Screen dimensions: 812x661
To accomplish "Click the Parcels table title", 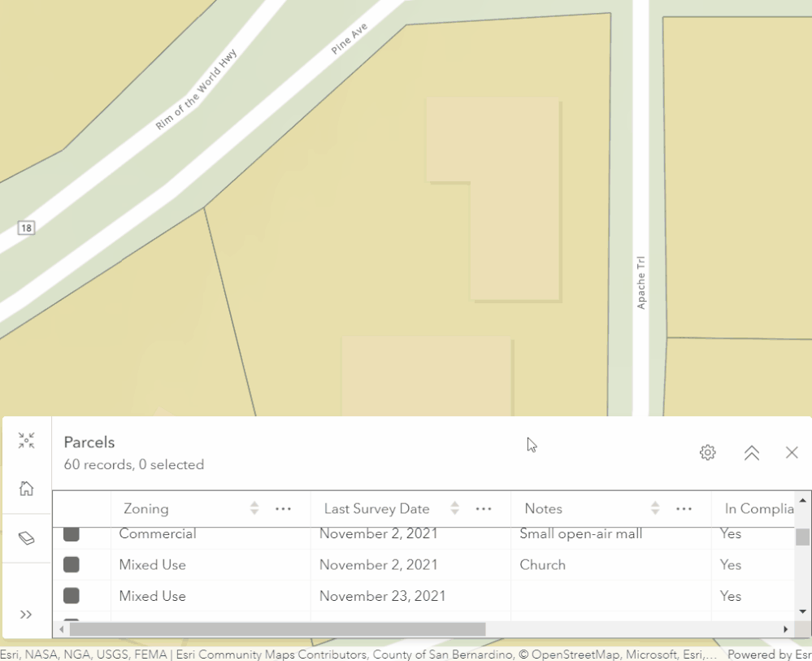I will click(x=89, y=442).
